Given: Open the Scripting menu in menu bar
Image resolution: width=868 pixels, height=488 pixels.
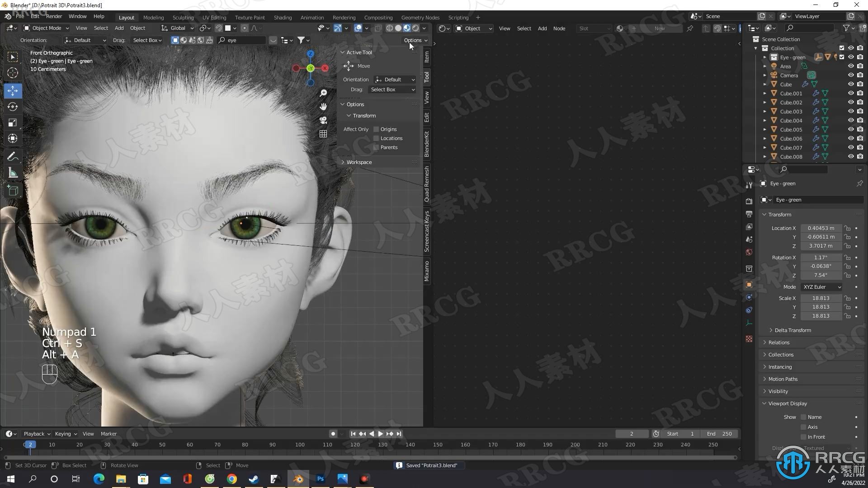Looking at the screenshot, I should point(458,17).
